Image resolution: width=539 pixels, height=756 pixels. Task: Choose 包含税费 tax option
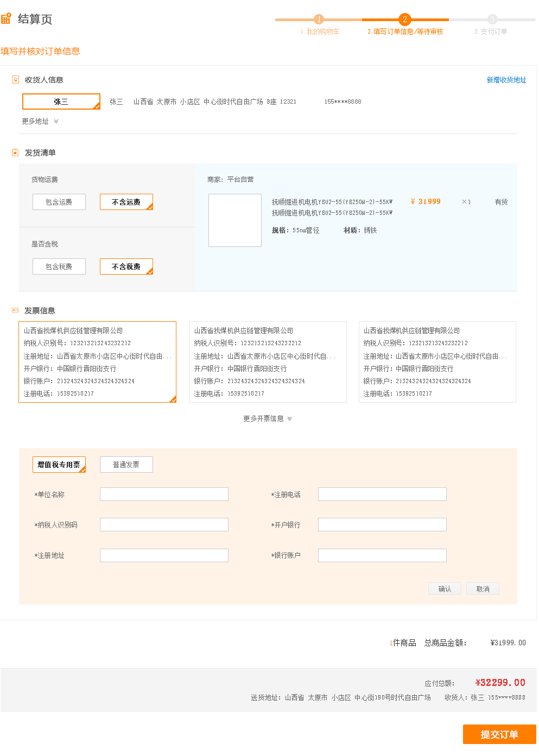coord(59,266)
